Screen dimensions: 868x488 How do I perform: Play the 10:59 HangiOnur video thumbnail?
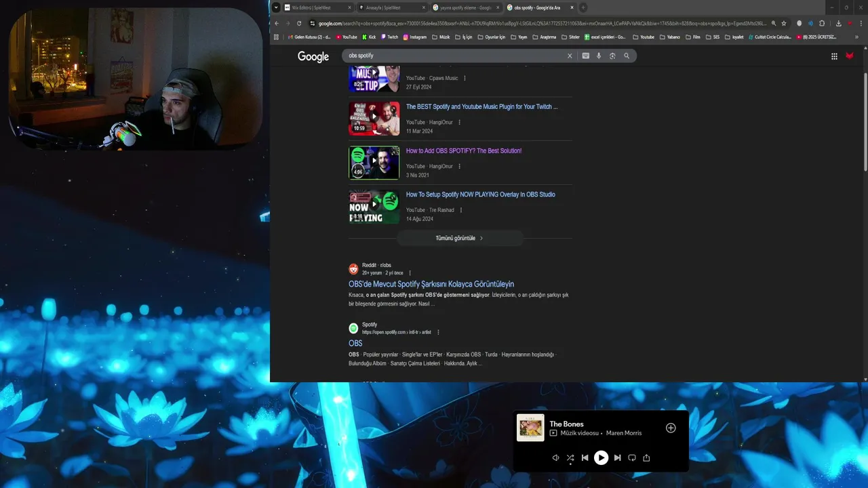pyautogui.click(x=374, y=119)
